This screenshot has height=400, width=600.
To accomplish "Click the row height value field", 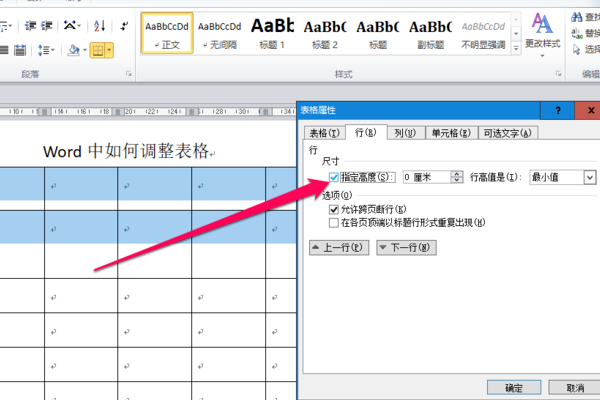I will coord(427,177).
